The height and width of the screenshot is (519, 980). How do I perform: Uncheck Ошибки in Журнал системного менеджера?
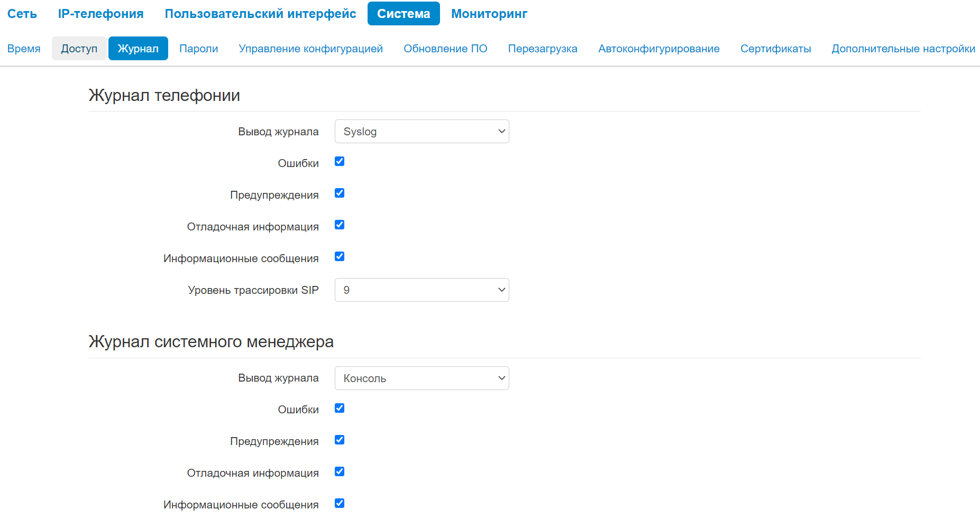[x=340, y=409]
